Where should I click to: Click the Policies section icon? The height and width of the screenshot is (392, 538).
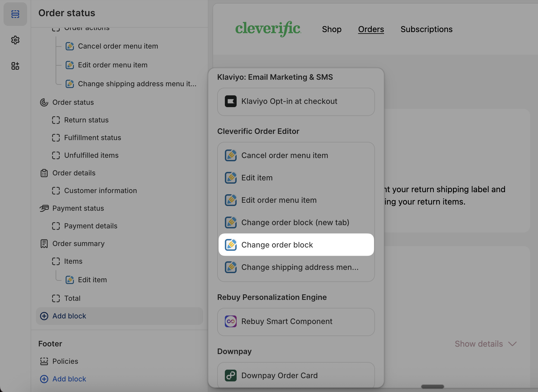pyautogui.click(x=44, y=361)
